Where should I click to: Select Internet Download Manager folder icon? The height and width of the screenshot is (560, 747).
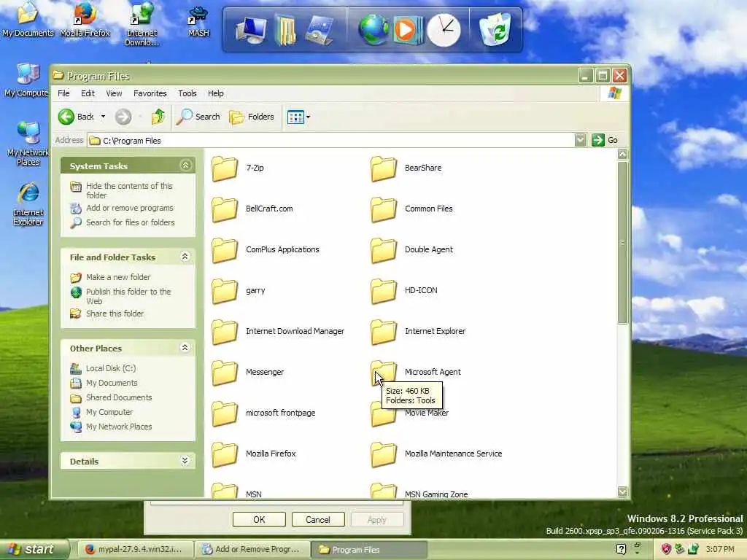click(x=225, y=332)
